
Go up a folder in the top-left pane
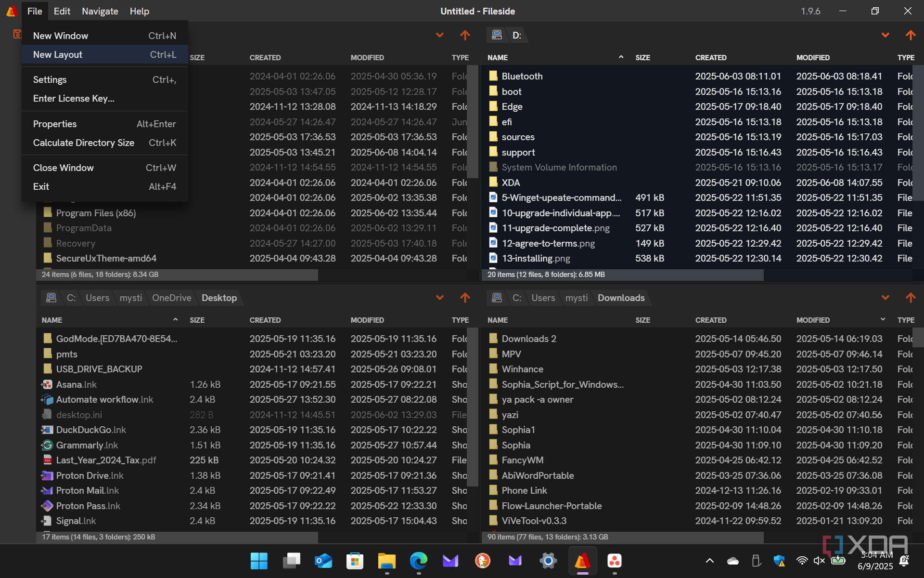point(465,35)
